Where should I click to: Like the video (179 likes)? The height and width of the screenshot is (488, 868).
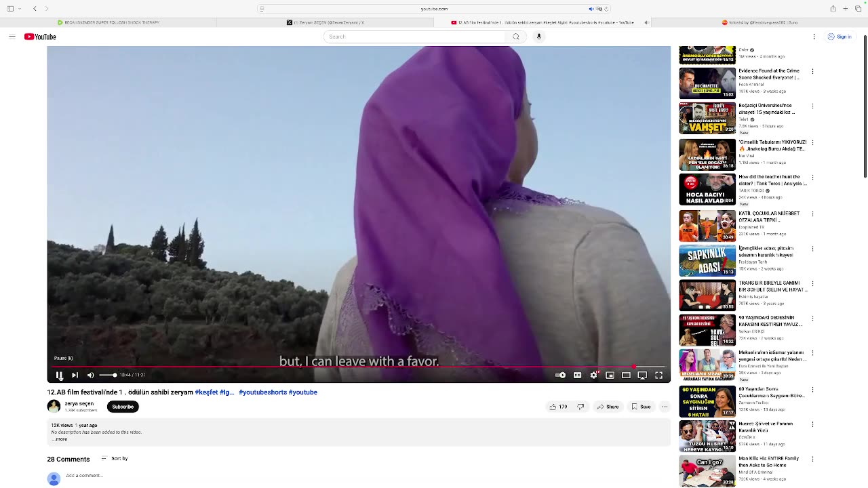558,407
